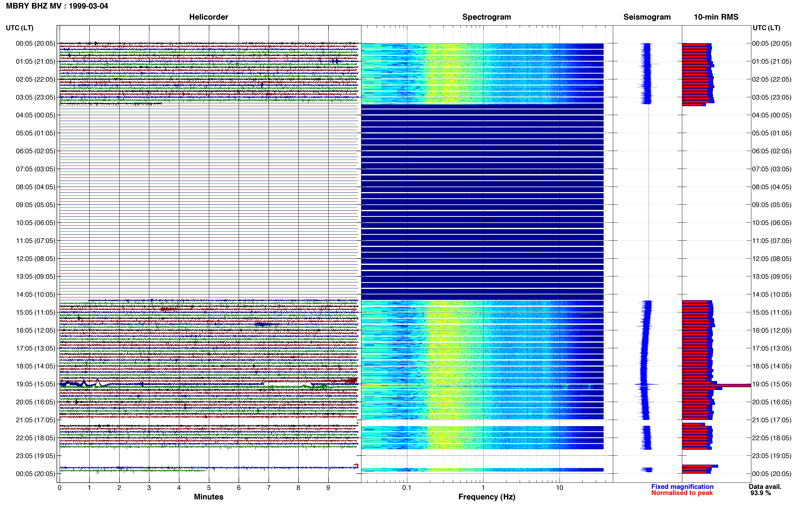This screenshot has width=812, height=508.
Task: Click the '10' frequency tick label
Action: click(x=559, y=487)
